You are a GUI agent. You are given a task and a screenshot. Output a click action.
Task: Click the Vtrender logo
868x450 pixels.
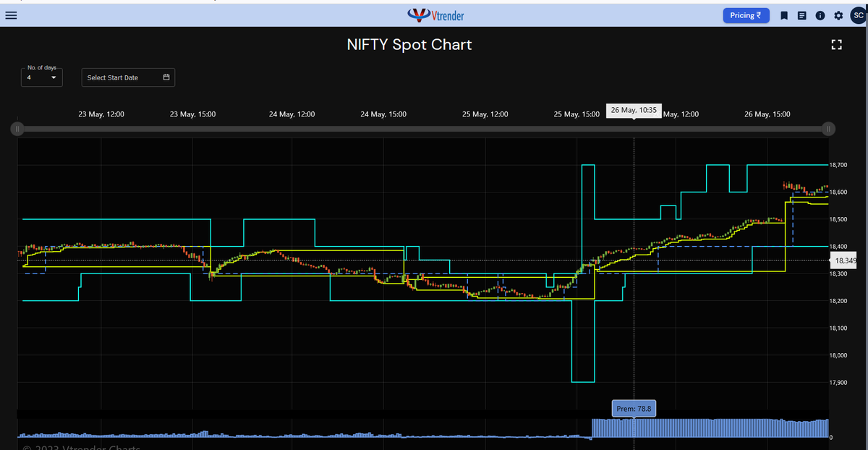pyautogui.click(x=435, y=14)
